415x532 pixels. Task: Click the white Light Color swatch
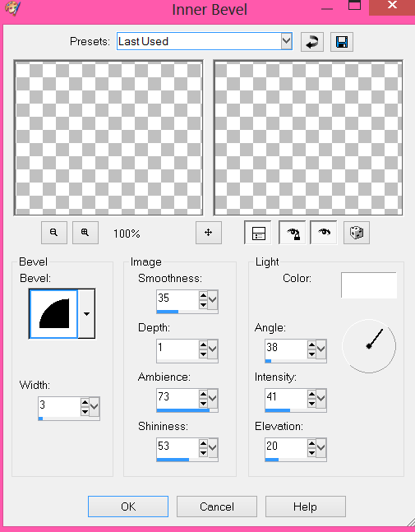pyautogui.click(x=369, y=285)
